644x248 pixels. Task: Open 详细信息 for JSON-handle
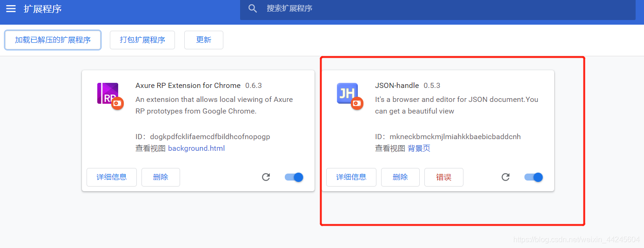[x=351, y=177]
